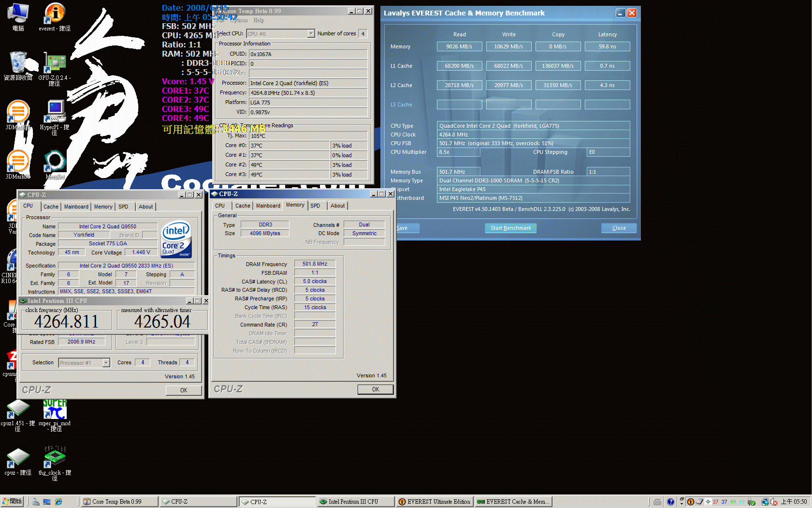Select the super_pi_mod shortcut icon
812x508 pixels.
click(55, 410)
